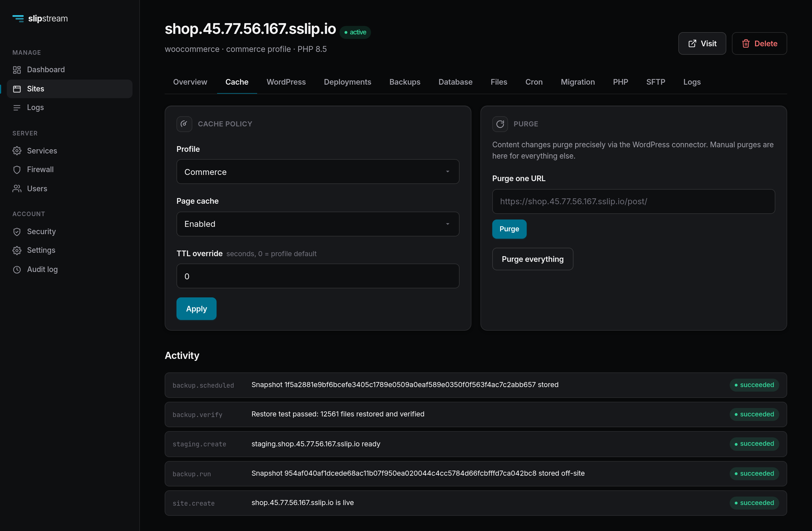The height and width of the screenshot is (531, 812).
Task: Click the Visit button
Action: coord(702,44)
